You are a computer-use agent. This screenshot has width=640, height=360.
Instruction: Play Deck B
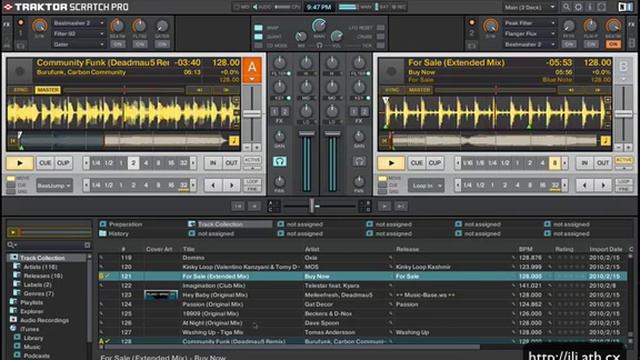pyautogui.click(x=391, y=163)
